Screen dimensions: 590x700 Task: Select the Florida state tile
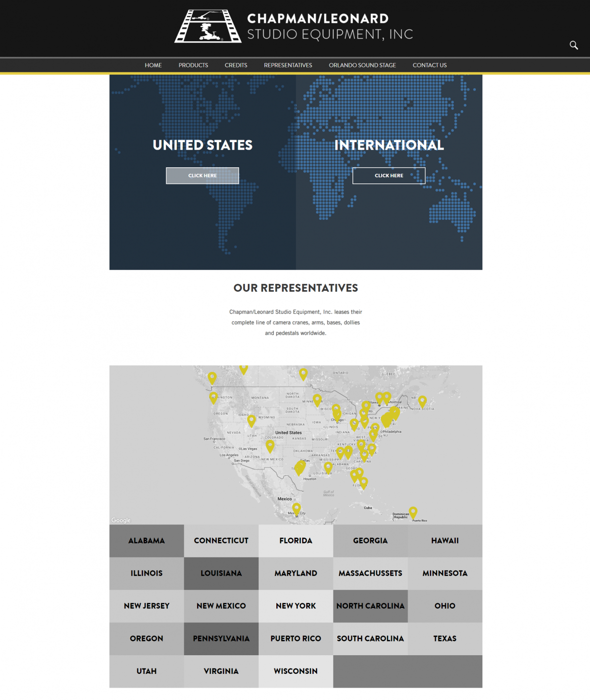point(296,541)
